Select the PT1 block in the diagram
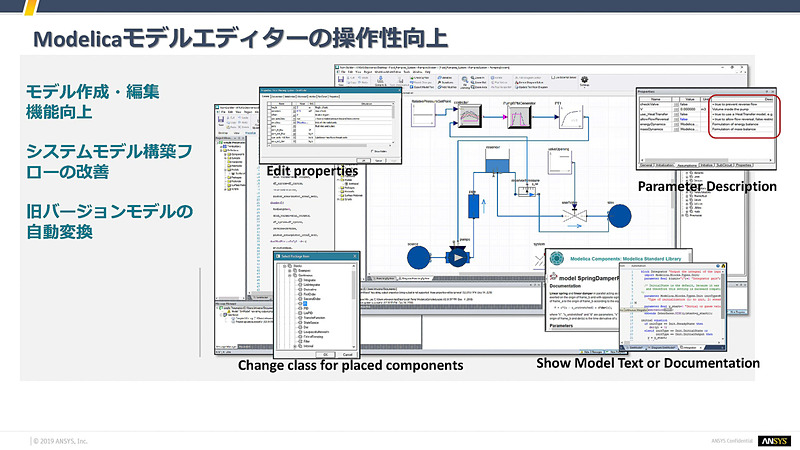 coord(571,117)
